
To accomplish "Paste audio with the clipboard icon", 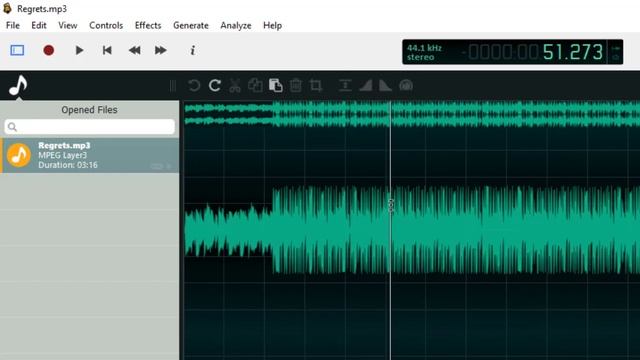I will coord(276,85).
